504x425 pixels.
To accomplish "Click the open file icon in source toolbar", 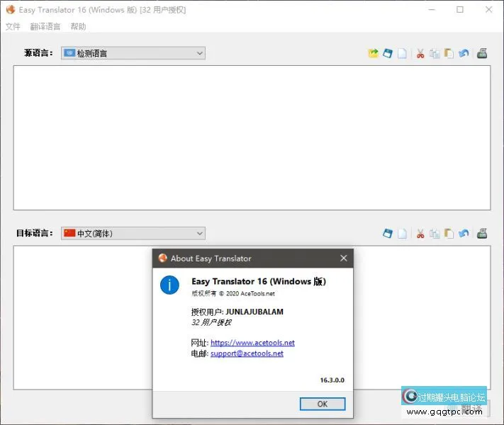I will [373, 53].
